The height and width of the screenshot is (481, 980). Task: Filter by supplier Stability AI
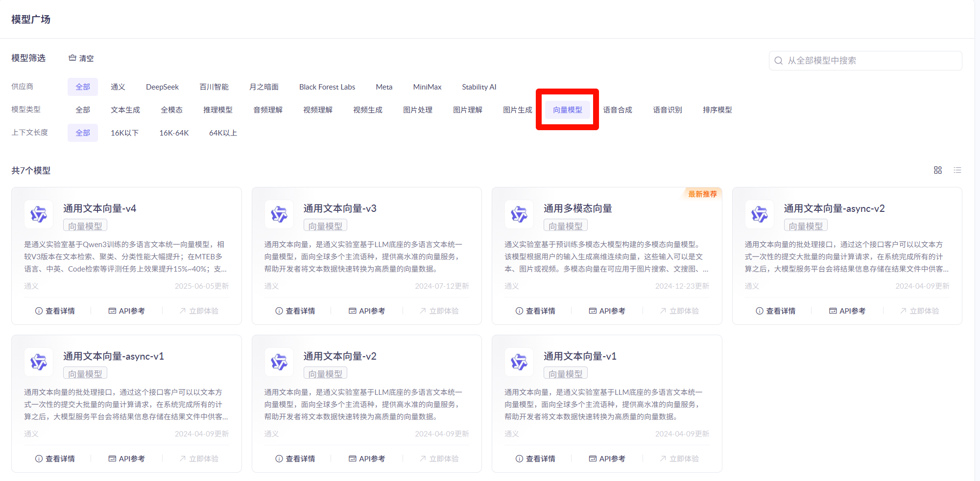pos(479,87)
